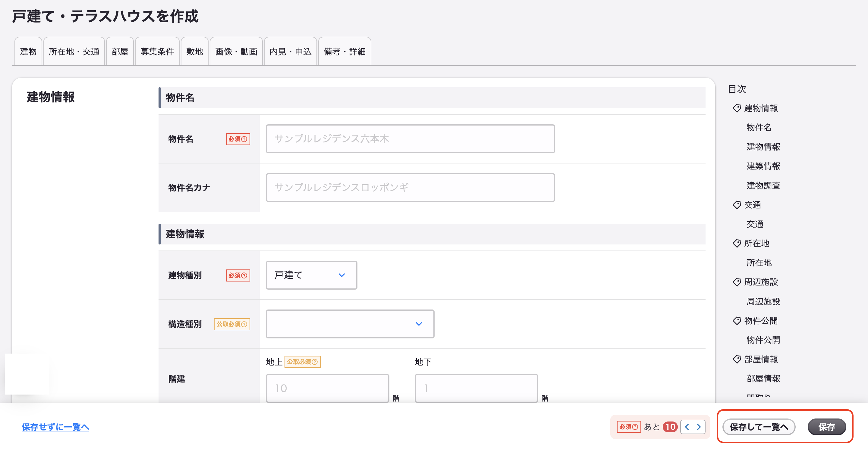Click the 保存せずに一覧へ link

tap(55, 427)
